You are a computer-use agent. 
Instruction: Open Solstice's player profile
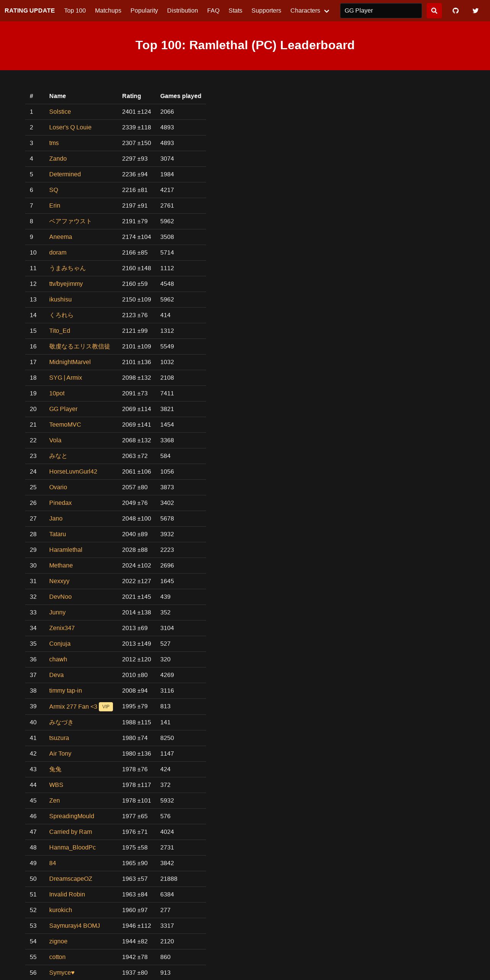[x=60, y=112]
